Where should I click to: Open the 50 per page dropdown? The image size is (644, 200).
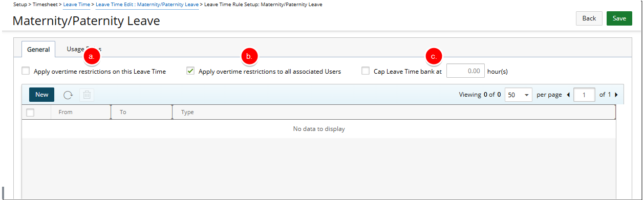tap(519, 95)
